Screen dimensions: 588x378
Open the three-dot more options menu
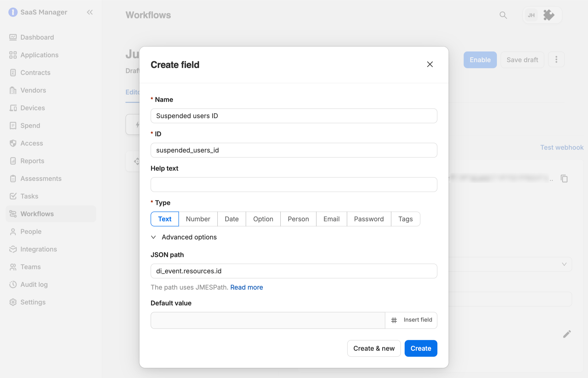(556, 60)
